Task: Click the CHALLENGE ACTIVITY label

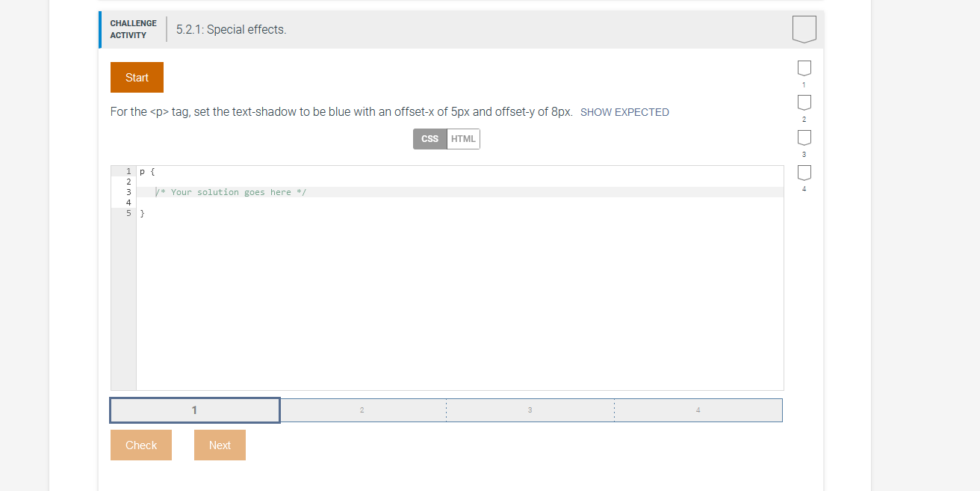Action: (x=133, y=29)
